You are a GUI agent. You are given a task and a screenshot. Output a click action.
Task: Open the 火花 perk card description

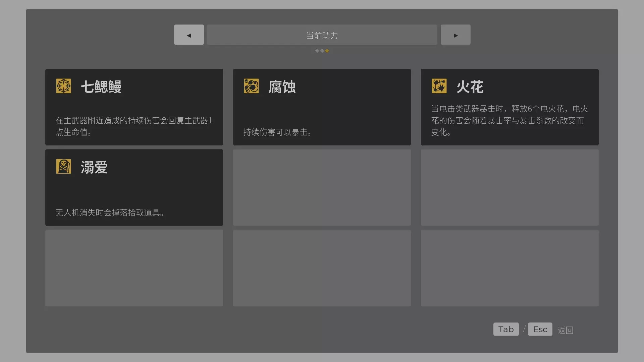click(509, 120)
